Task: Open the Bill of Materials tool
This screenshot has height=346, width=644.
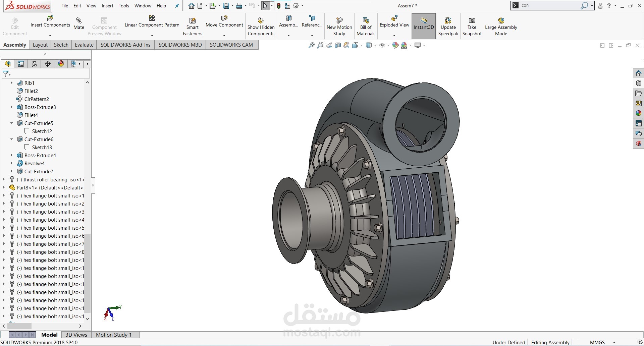Action: point(365,25)
